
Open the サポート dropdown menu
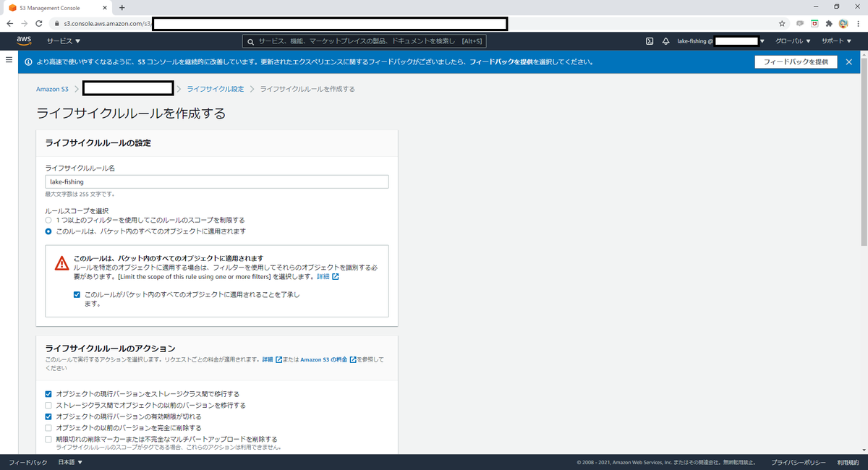click(837, 41)
